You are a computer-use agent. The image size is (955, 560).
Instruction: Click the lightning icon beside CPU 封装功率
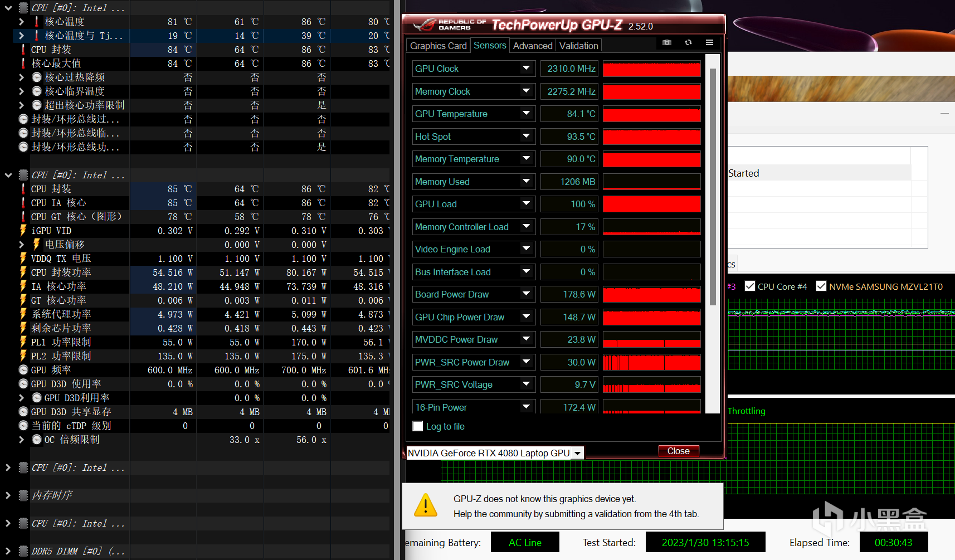tap(23, 272)
